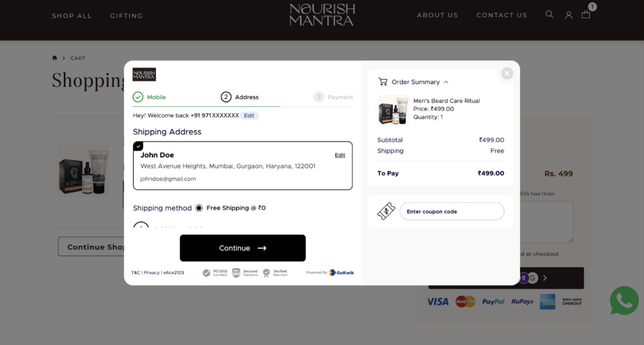The width and height of the screenshot is (644, 345).
Task: Edit the mobile number
Action: pos(249,115)
